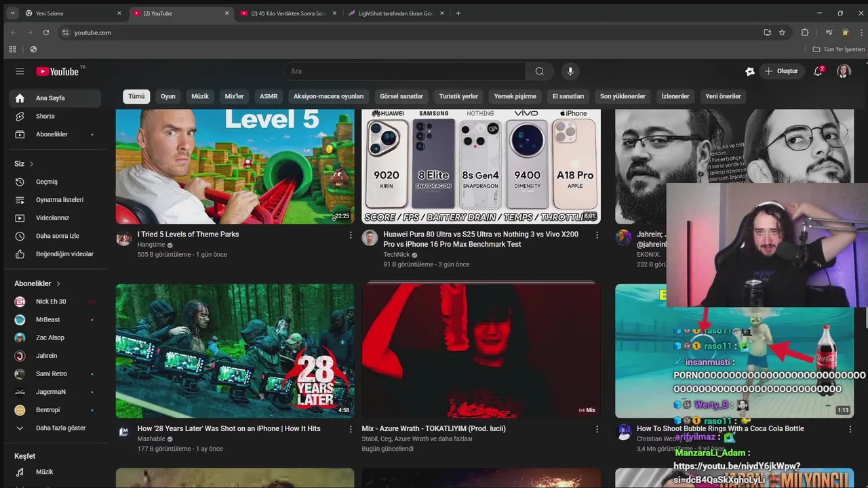Click the Oluştur create button

[781, 71]
